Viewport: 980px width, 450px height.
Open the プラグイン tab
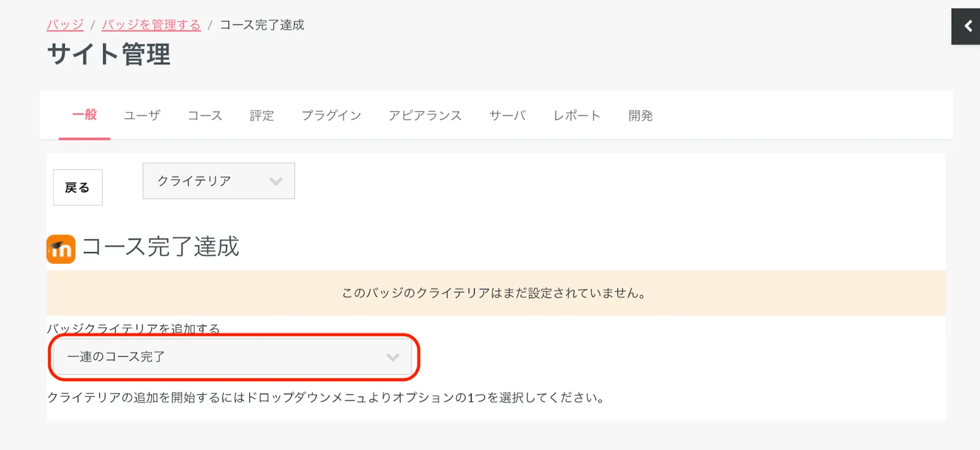(331, 116)
